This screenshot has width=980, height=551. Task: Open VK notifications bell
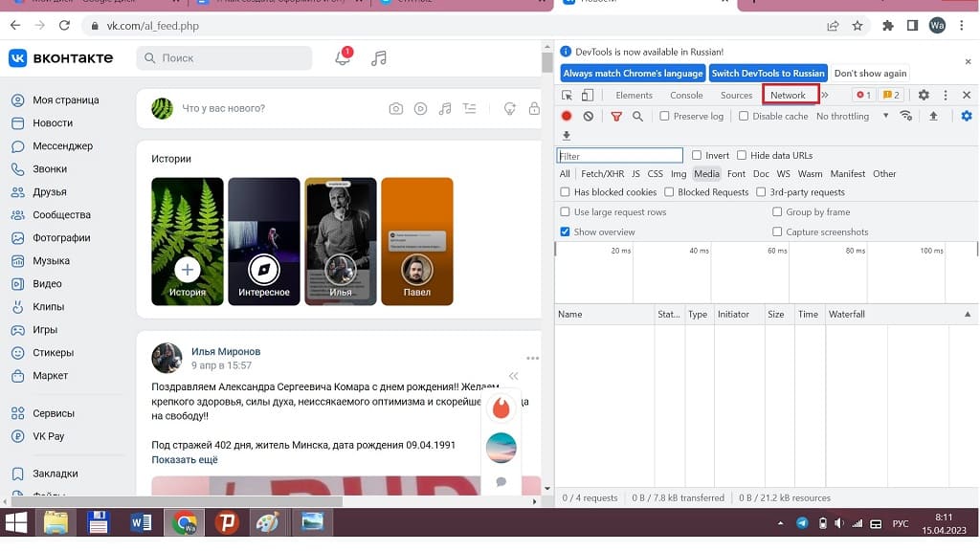[x=343, y=57]
